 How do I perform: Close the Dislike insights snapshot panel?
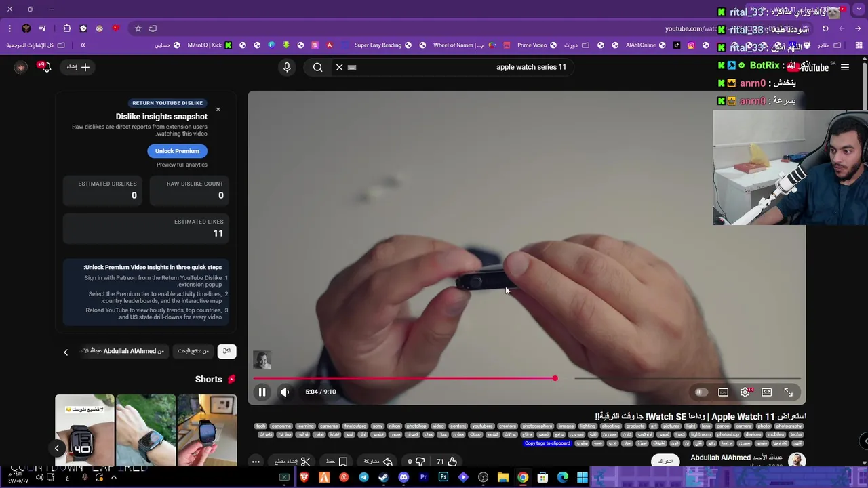coord(218,109)
